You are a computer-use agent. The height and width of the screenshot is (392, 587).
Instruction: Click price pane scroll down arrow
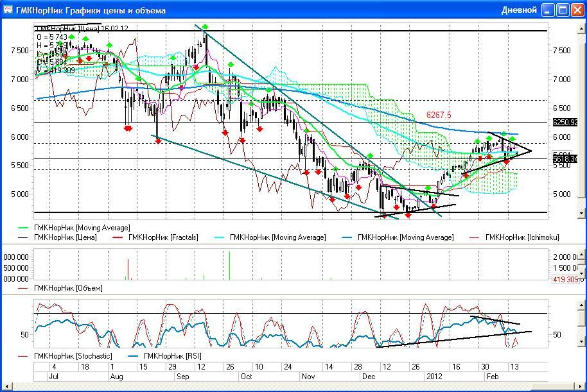[582, 213]
